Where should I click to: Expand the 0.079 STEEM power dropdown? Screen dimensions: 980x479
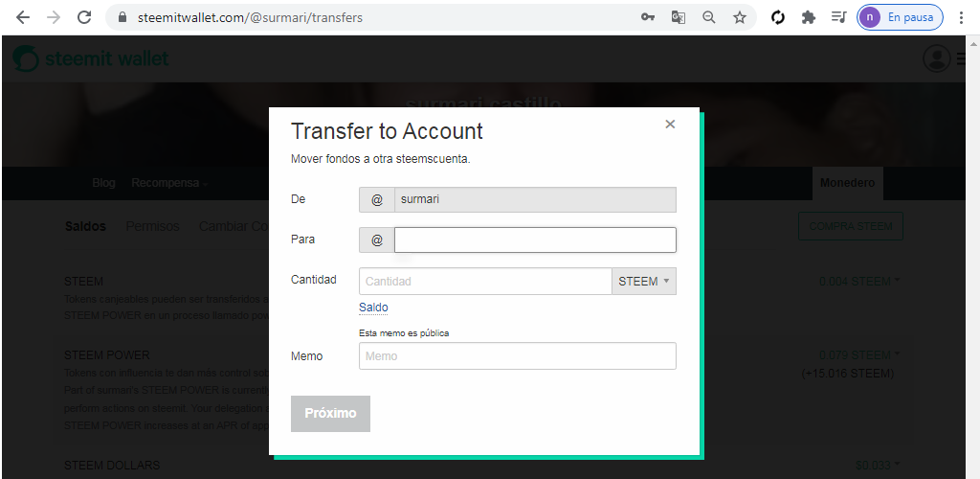(859, 355)
